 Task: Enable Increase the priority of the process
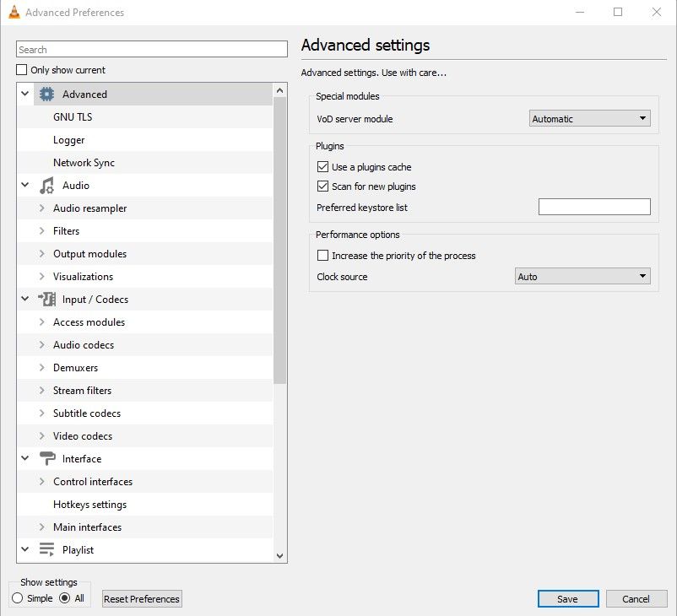(322, 256)
